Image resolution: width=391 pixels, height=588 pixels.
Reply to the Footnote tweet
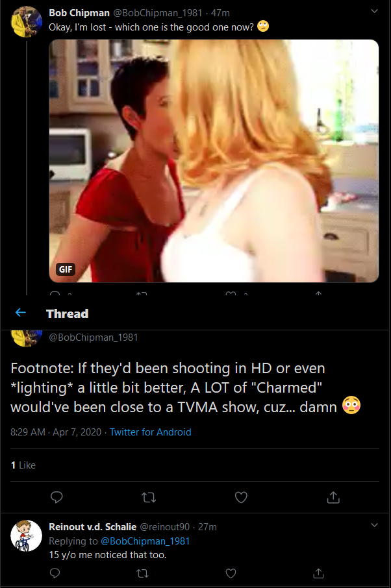(57, 497)
